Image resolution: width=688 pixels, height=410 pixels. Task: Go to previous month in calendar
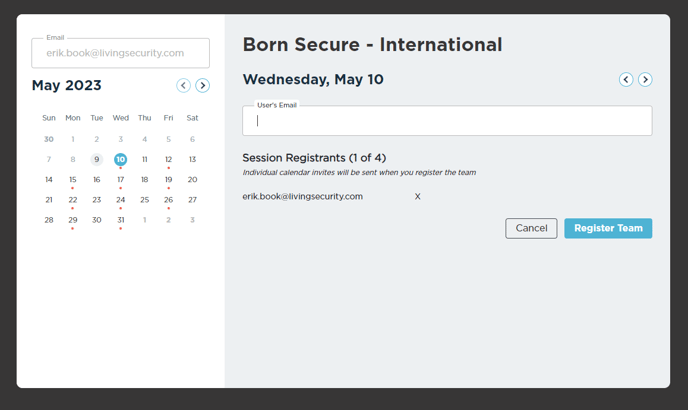tap(183, 85)
